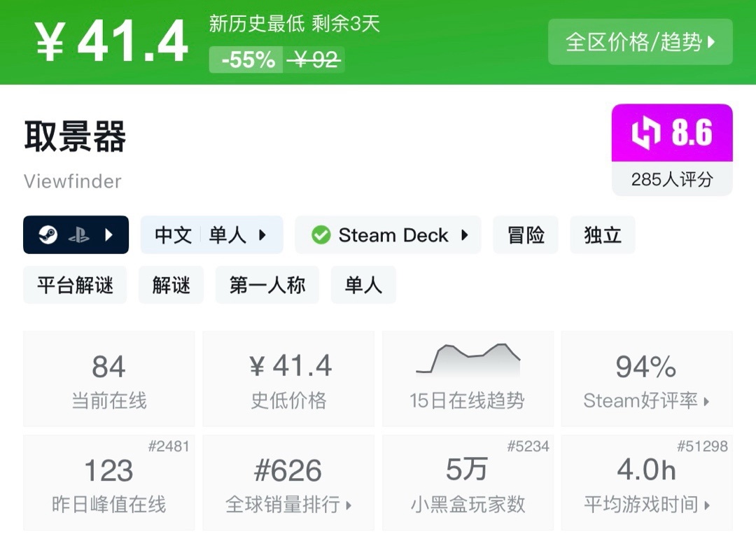756x534 pixels.
Task: Open 全球销量排行 #626 ranking
Action: coord(288,483)
